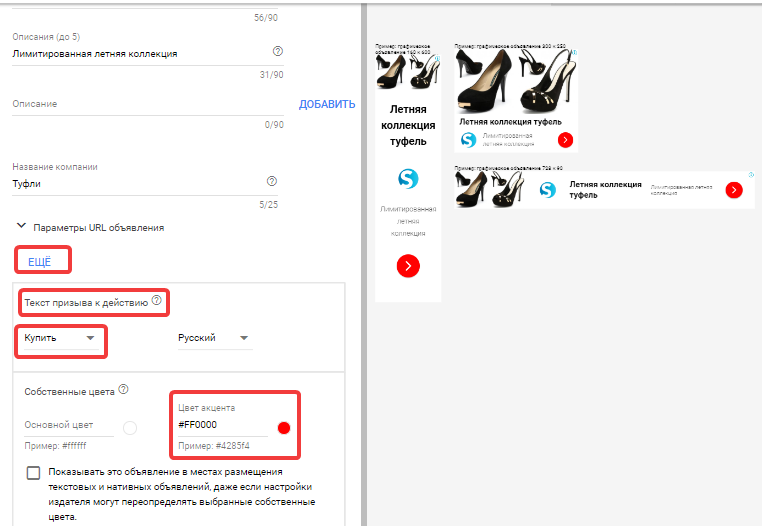Click Пример: #ffffff hint text
This screenshot has height=526, width=762.
click(55, 446)
